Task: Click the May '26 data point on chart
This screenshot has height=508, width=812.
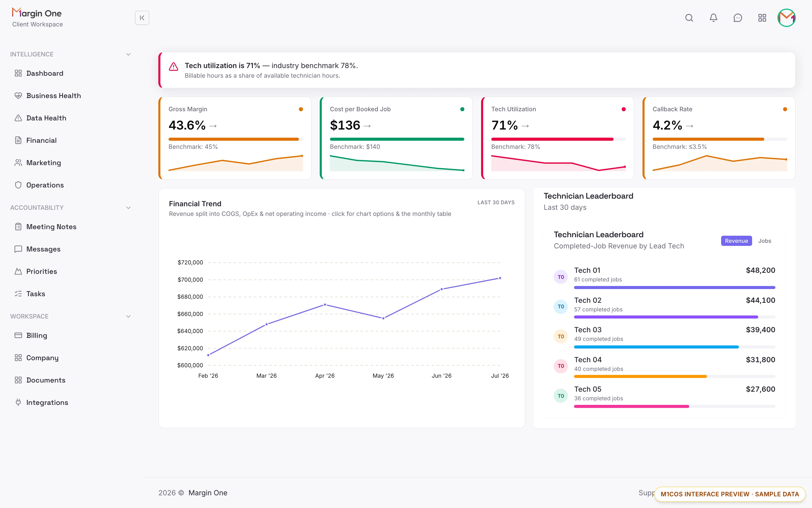Action: pyautogui.click(x=383, y=318)
